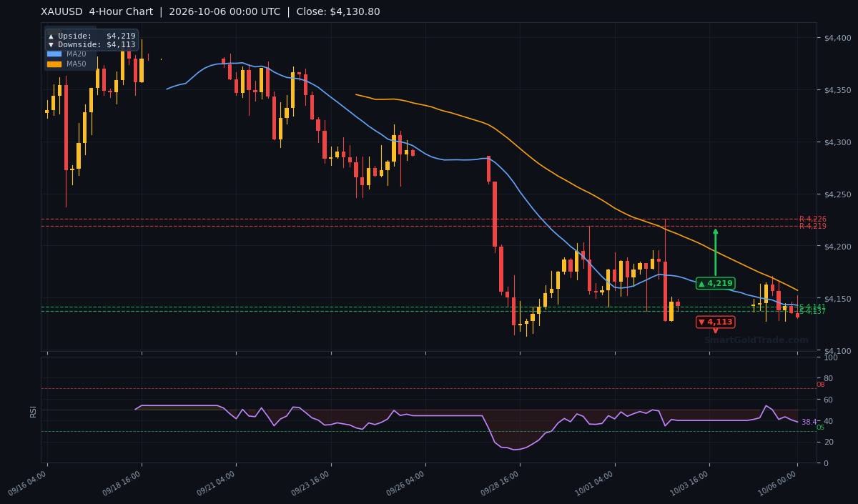Click the green 4,219 upside target tag
This screenshot has width=858, height=504.
pos(715,283)
